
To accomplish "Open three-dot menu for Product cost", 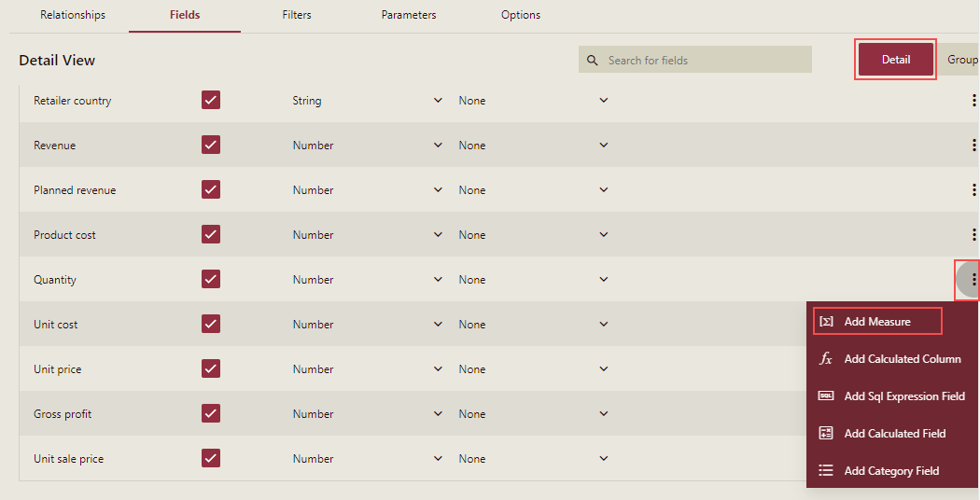I will coord(973,235).
